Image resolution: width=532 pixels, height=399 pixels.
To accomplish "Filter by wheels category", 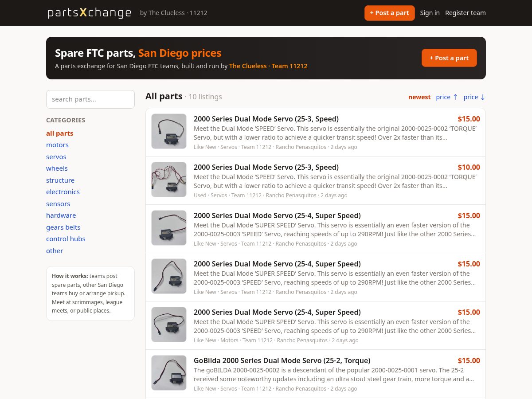I will click(x=57, y=168).
